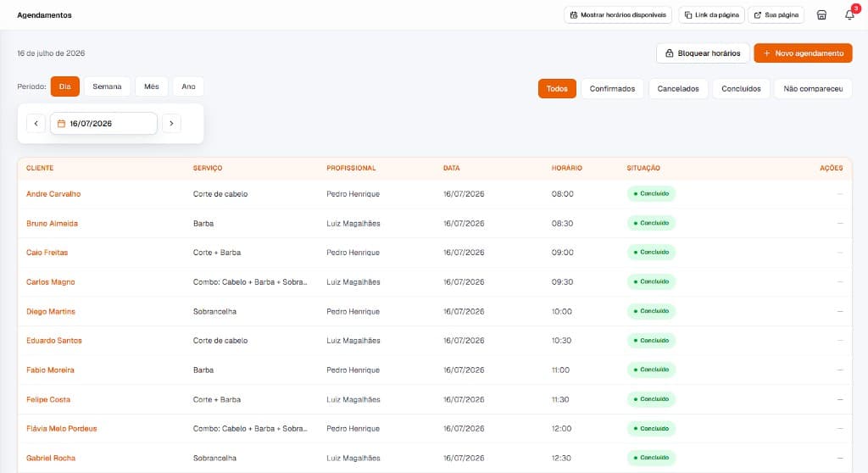868x473 pixels.
Task: Open client Gabriel Rocha
Action: [51, 458]
